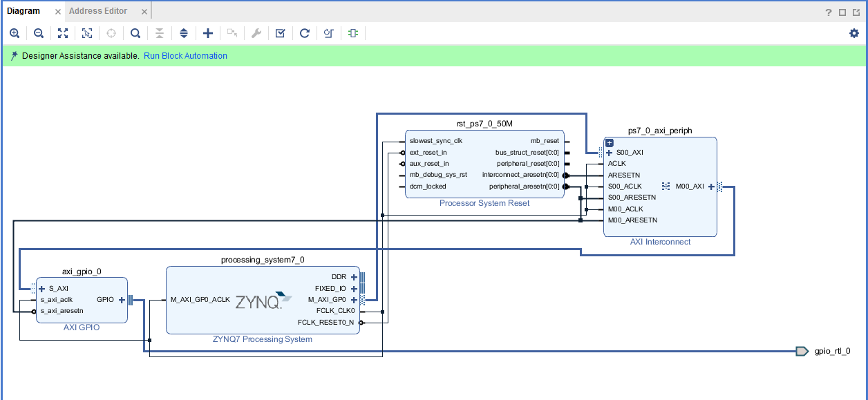
Task: Add IP with the plus toolbar icon
Action: pyautogui.click(x=208, y=33)
